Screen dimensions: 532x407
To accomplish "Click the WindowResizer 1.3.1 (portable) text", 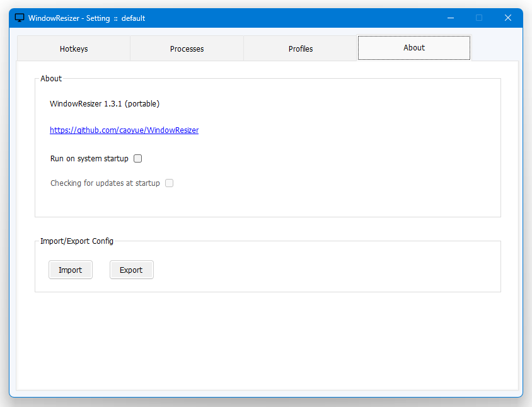I will (x=105, y=104).
